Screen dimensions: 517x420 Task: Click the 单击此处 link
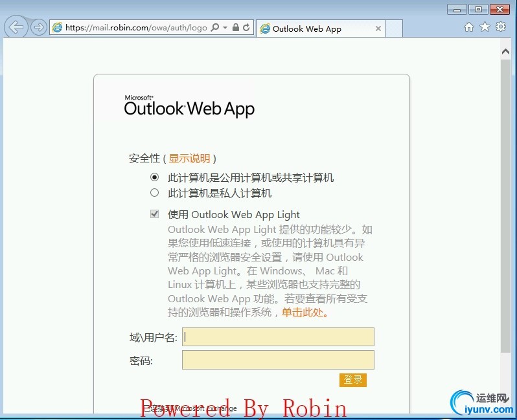point(304,313)
